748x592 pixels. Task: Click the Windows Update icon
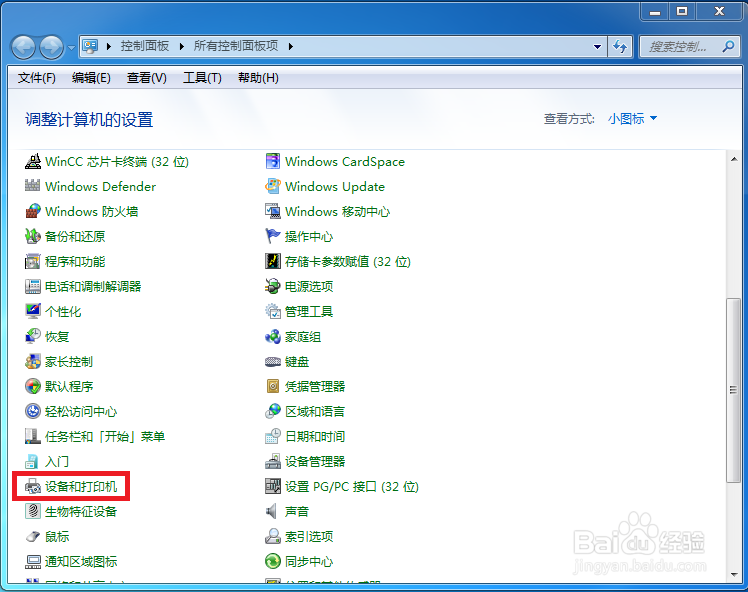pos(273,187)
